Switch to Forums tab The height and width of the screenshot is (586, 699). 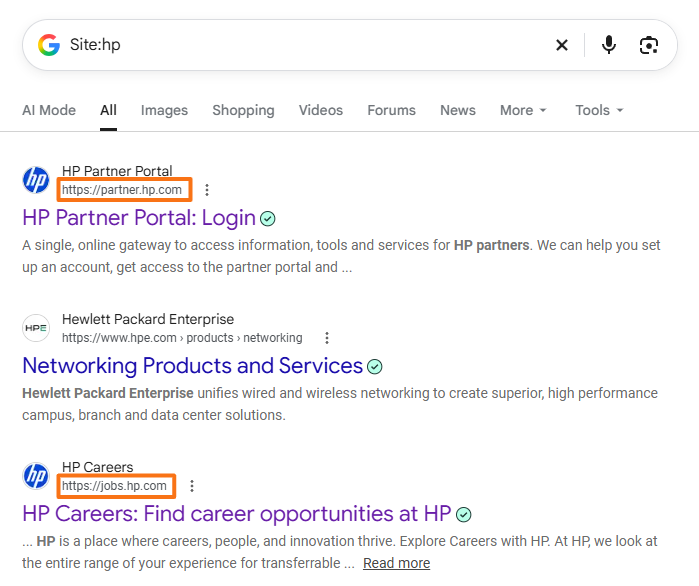(391, 110)
